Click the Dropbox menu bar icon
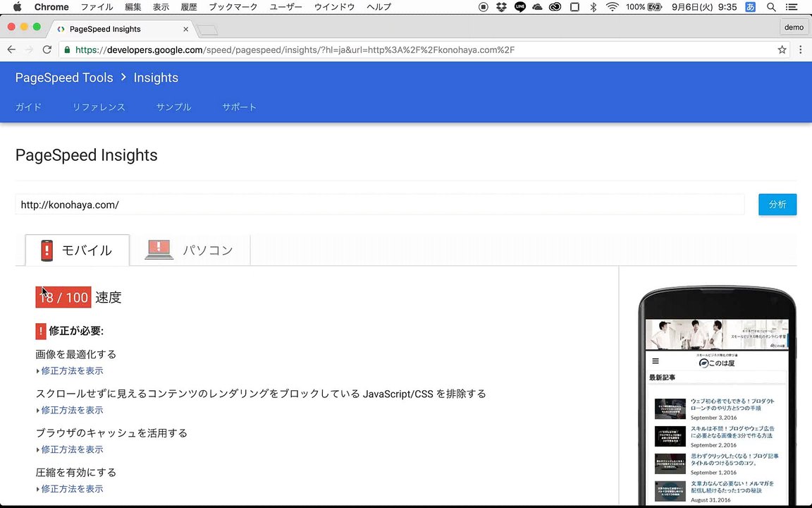 pos(501,7)
